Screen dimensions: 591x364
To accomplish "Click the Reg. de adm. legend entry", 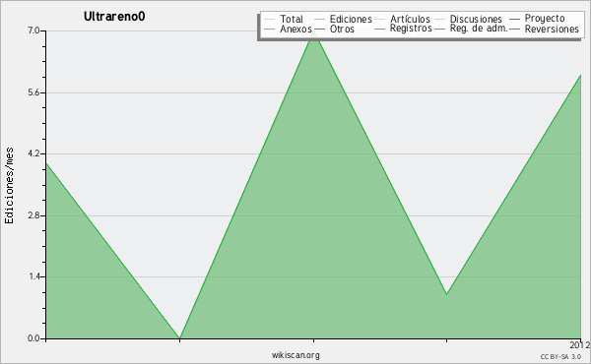I will [x=479, y=29].
